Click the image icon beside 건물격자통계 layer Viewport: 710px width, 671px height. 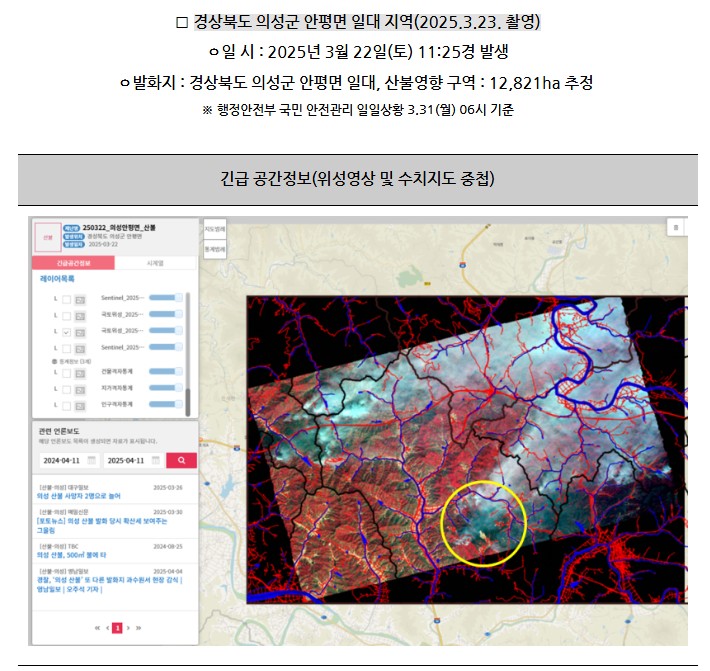point(80,372)
